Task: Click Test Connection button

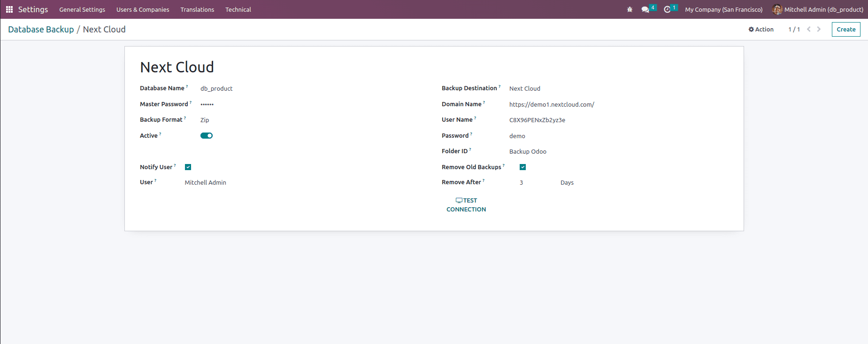Action: (x=466, y=205)
